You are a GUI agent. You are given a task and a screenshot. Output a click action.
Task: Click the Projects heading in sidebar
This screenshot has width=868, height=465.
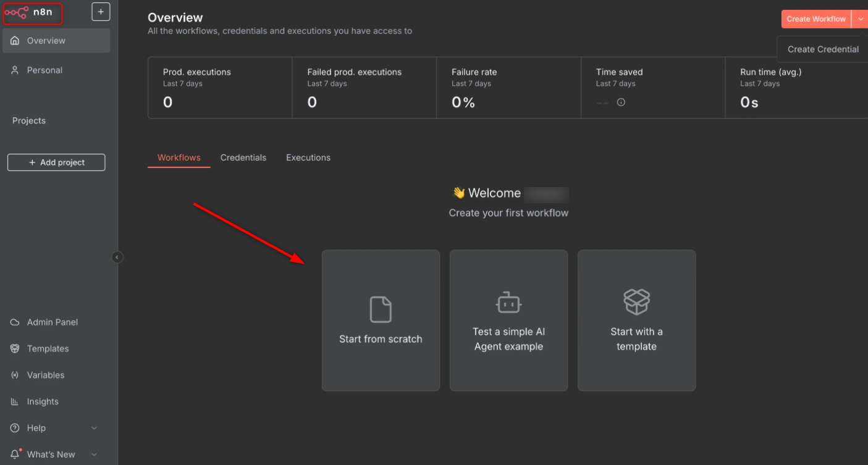click(29, 121)
